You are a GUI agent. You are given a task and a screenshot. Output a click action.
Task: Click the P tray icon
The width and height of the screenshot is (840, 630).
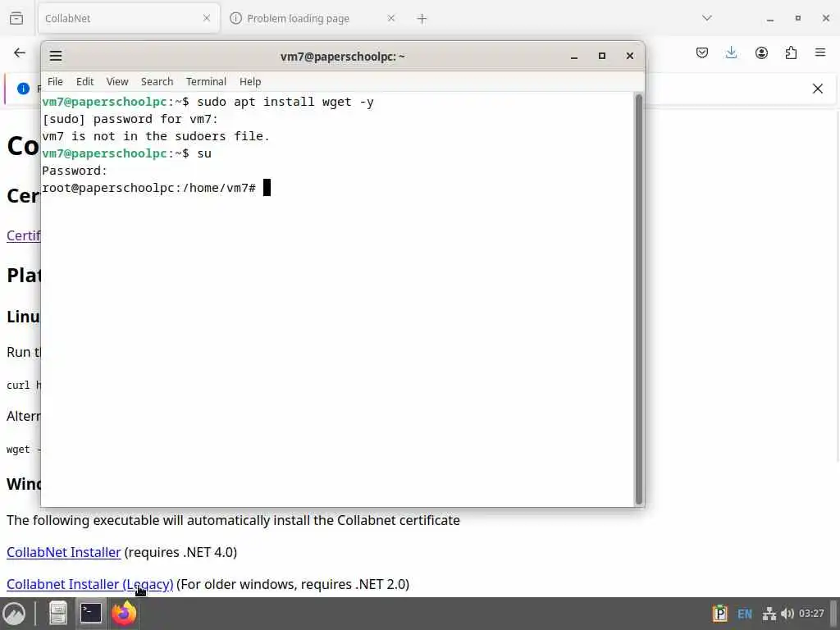click(719, 614)
